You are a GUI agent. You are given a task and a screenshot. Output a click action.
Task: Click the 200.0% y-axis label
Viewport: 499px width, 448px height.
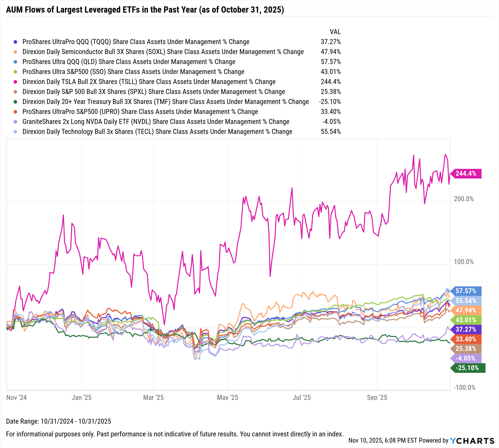(464, 199)
